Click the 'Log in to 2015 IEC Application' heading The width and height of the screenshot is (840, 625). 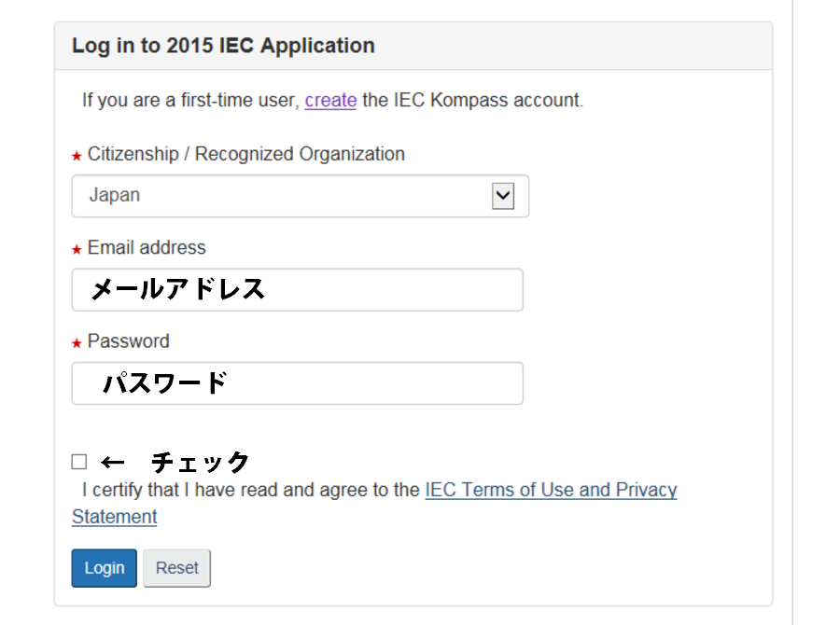[223, 46]
